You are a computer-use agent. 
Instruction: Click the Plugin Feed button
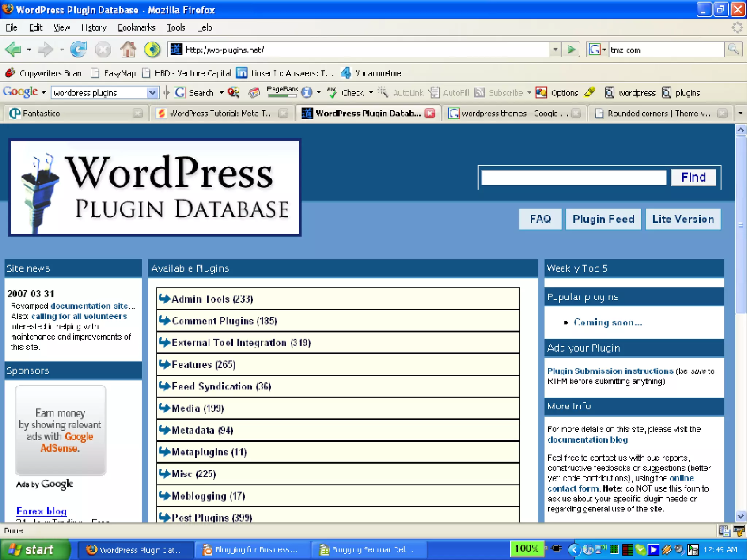[x=603, y=219]
